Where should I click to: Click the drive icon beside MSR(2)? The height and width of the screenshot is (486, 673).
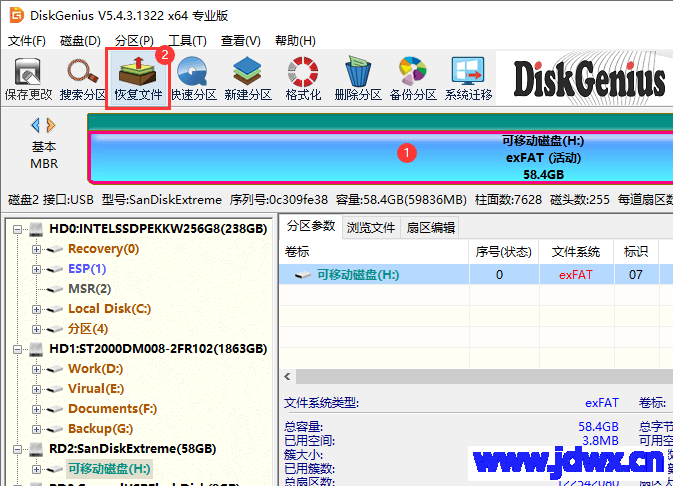point(55,289)
